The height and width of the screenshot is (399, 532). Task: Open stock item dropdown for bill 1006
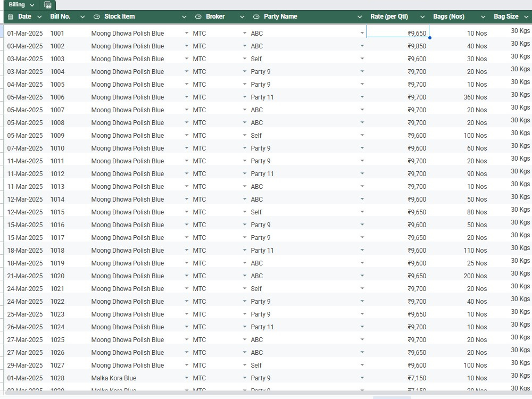pos(187,97)
